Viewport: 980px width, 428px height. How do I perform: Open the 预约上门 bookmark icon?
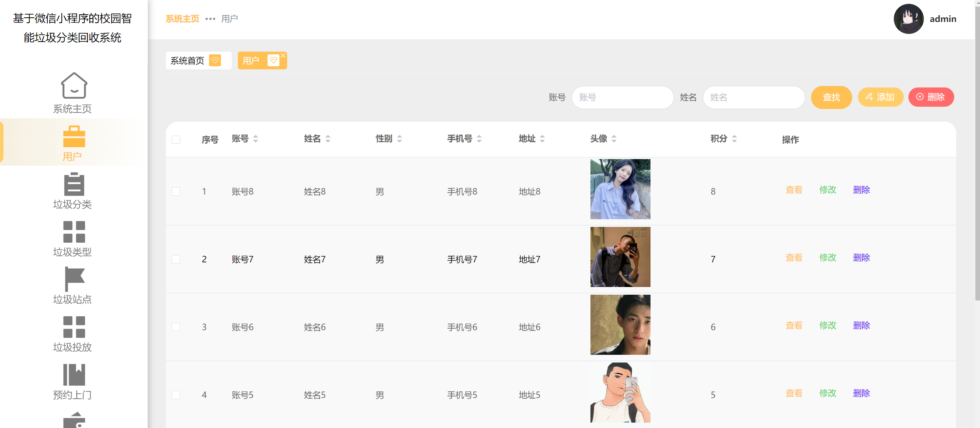tap(74, 374)
